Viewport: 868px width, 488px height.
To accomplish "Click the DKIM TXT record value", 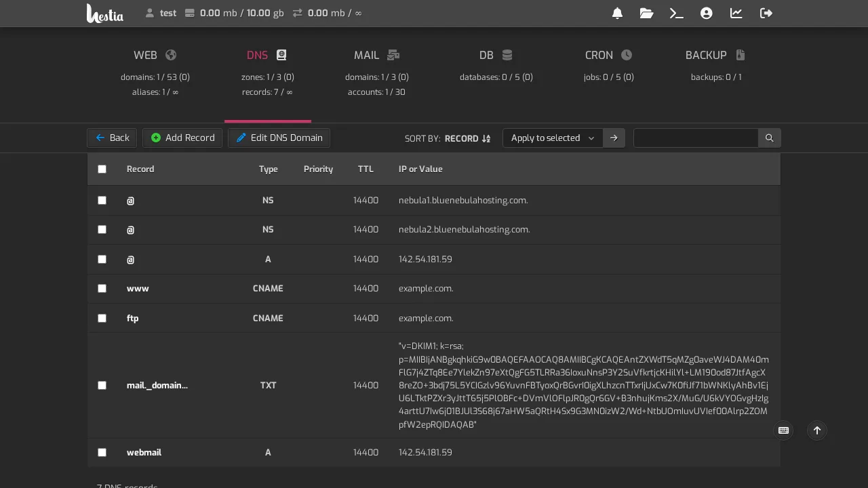I will click(584, 385).
